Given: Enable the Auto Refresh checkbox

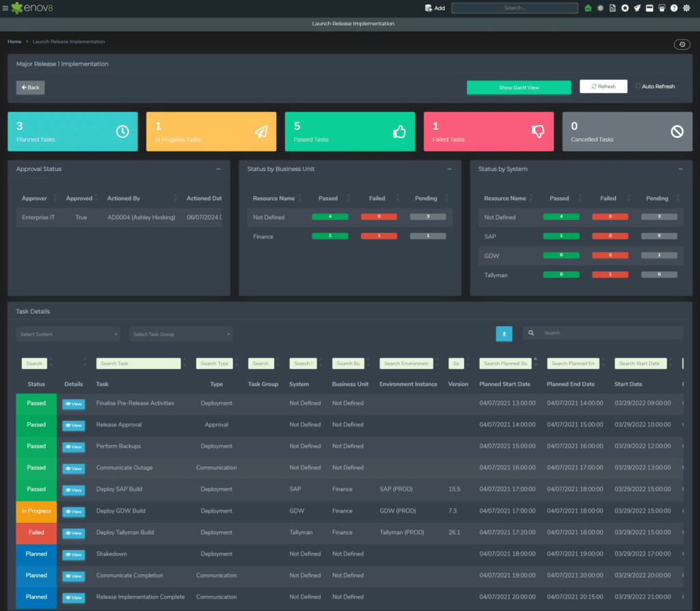Looking at the screenshot, I should coord(638,86).
